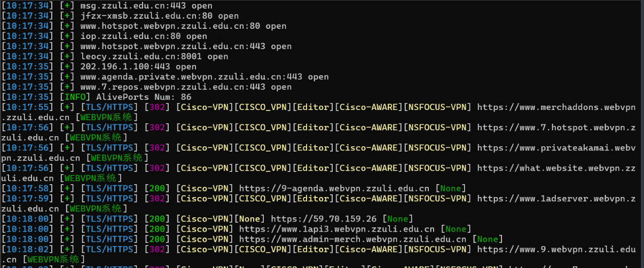
Task: Open the https://9-agenda.webvpn.zzuli.edu.cn link
Action: click(x=334, y=188)
